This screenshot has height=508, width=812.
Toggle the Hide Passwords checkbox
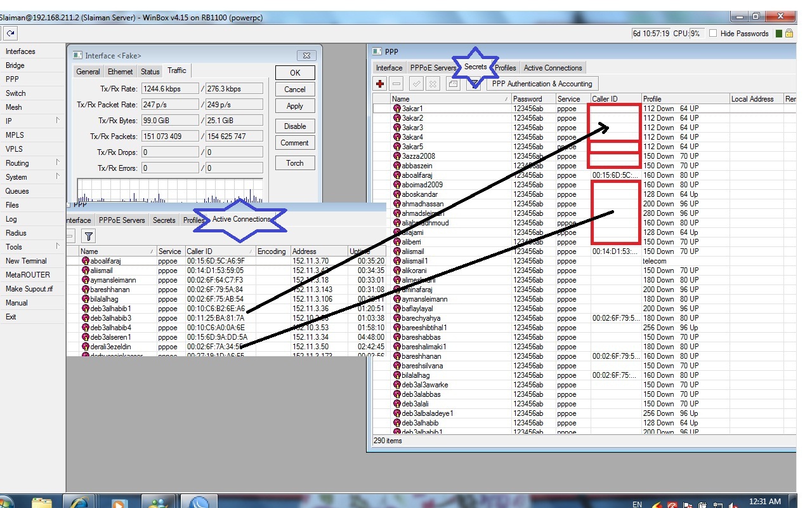point(713,34)
